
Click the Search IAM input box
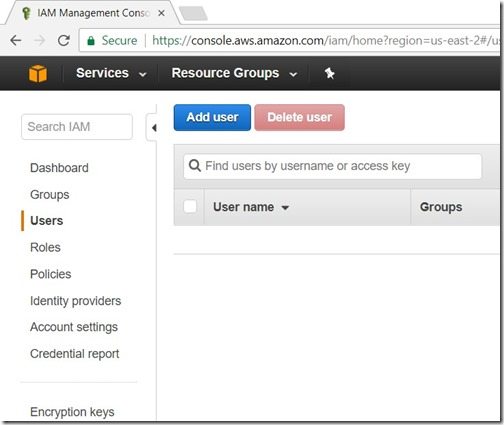click(77, 127)
